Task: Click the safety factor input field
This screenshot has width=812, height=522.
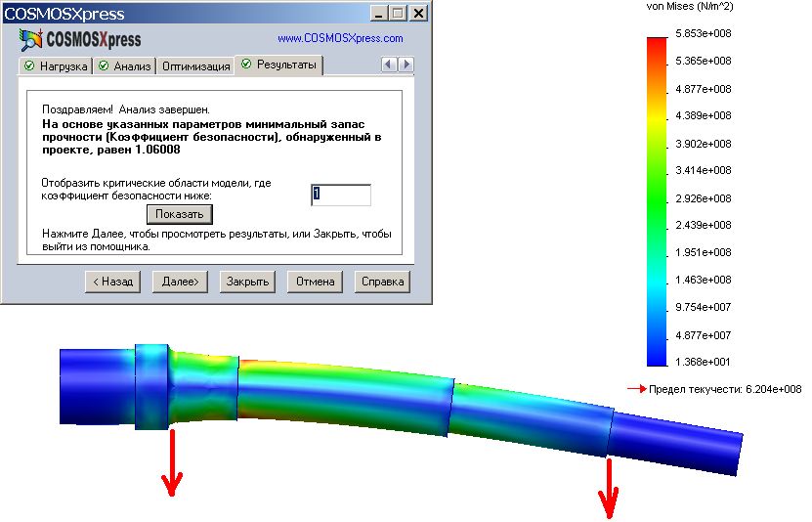Action: pos(341,195)
